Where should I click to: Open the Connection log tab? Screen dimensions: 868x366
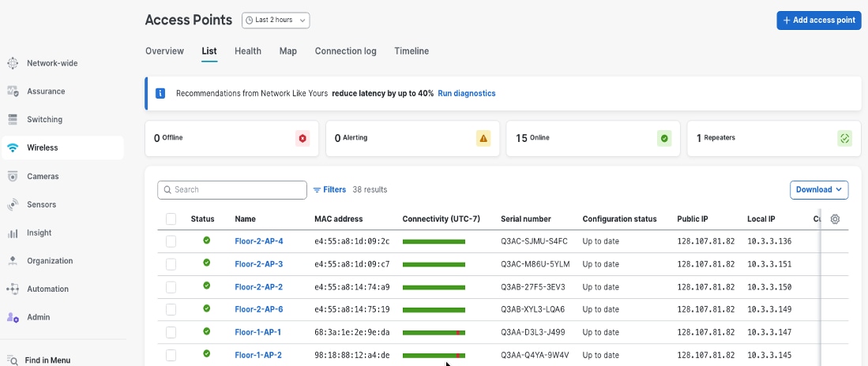[345, 51]
